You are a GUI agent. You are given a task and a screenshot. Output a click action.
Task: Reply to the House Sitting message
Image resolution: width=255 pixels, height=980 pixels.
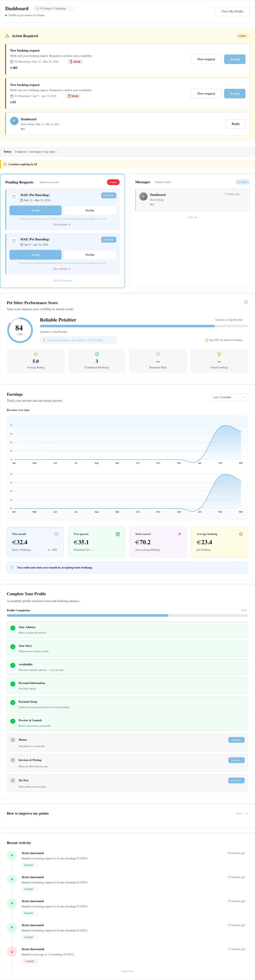coord(236,124)
